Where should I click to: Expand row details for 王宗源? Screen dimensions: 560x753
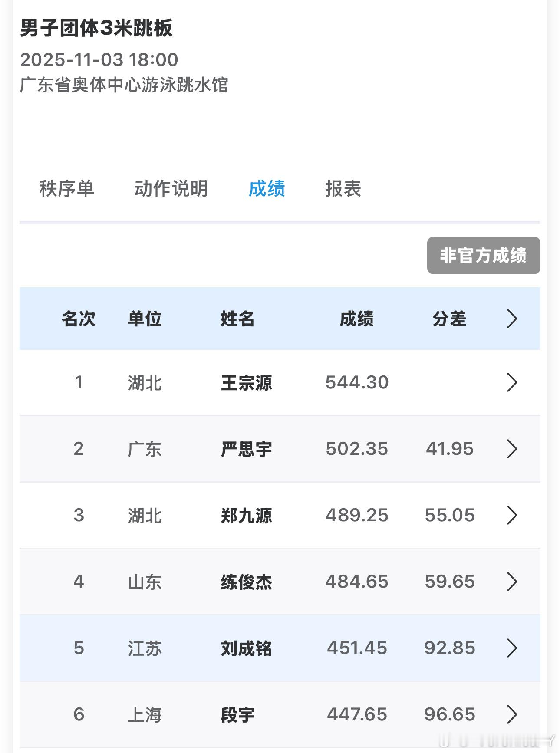(512, 382)
